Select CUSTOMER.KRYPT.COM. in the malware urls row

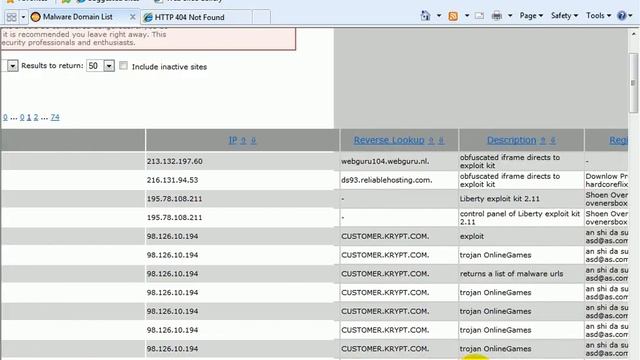point(385,274)
